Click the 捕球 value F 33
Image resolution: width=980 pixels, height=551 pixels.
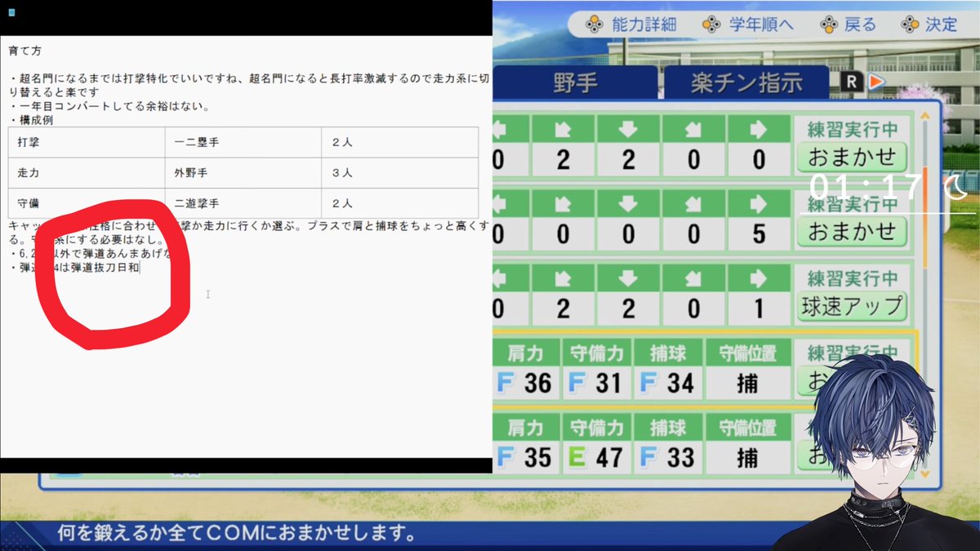pos(668,457)
